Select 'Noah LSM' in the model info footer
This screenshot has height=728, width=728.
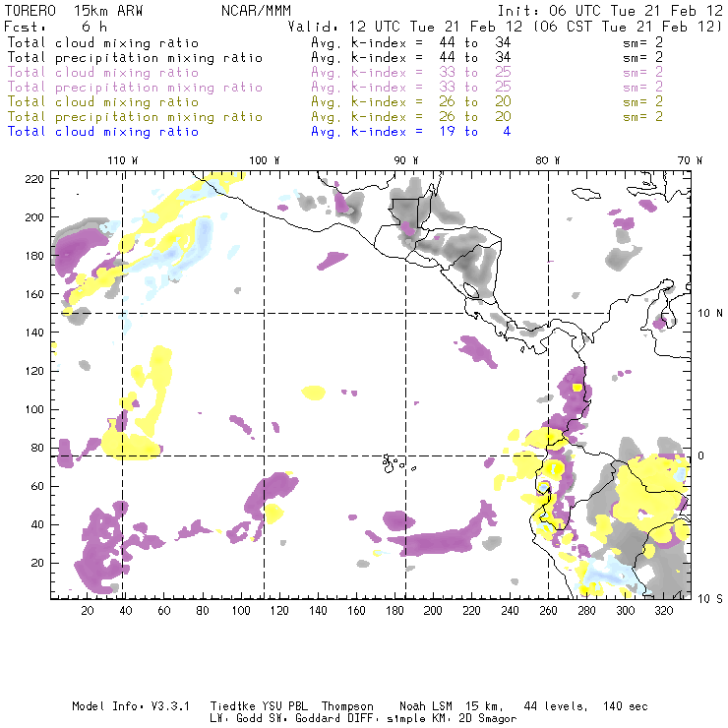(426, 706)
